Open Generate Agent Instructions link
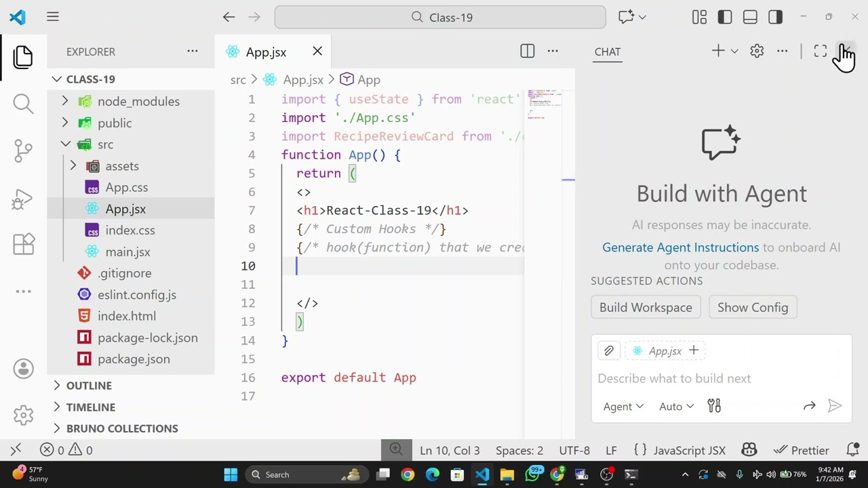 (680, 247)
